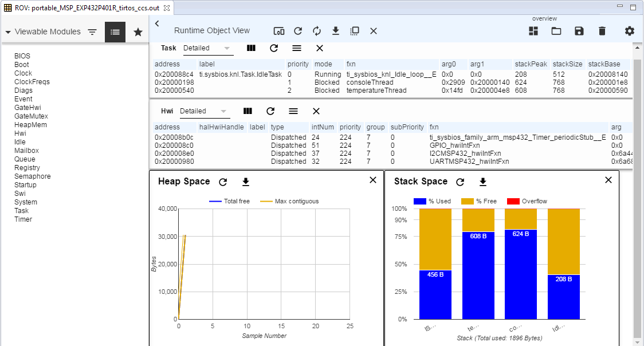The height and width of the screenshot is (346, 644).
Task: Click the download icon in Runtime Object View toolbar
Action: (x=336, y=31)
